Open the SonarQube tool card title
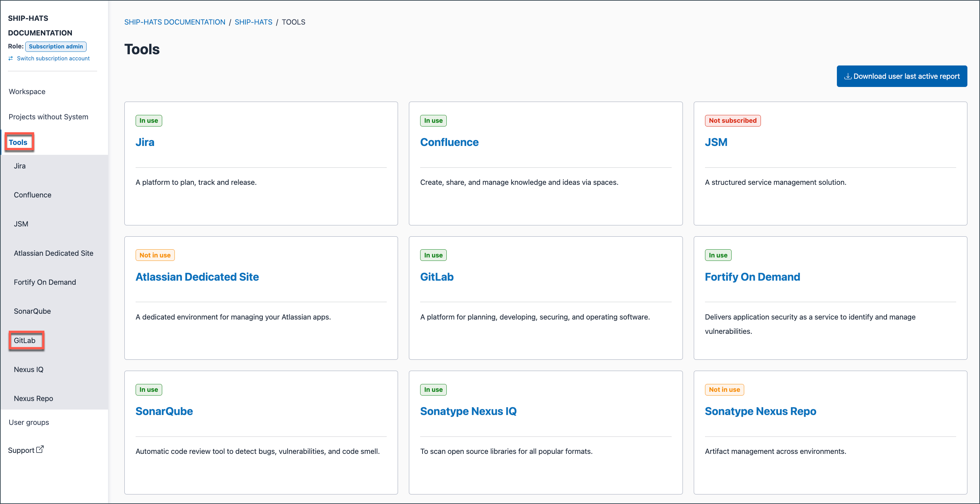 click(164, 411)
